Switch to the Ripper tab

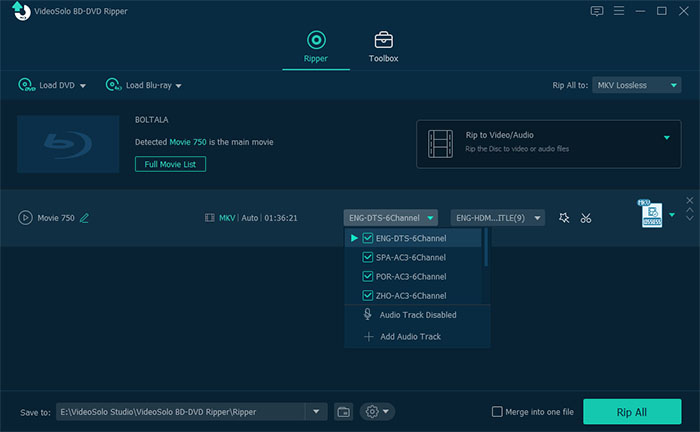(x=316, y=46)
